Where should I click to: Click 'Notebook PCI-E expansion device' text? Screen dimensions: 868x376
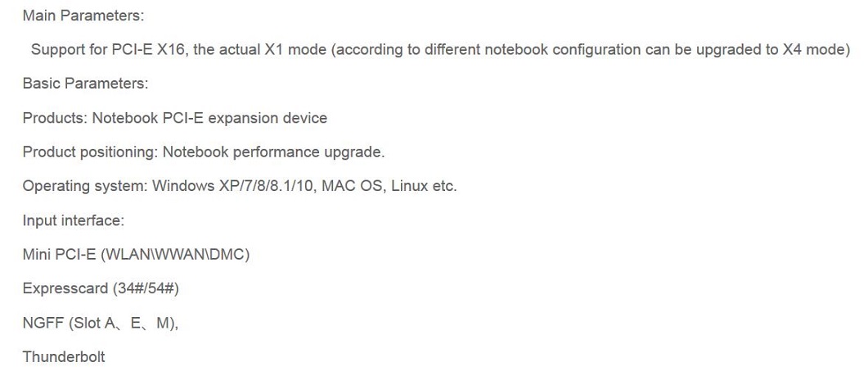(209, 118)
